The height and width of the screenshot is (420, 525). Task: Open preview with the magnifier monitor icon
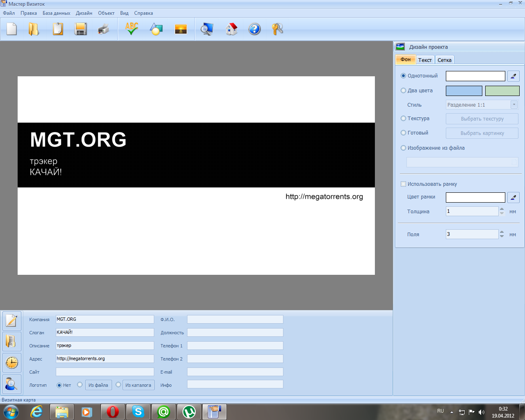pos(207,29)
